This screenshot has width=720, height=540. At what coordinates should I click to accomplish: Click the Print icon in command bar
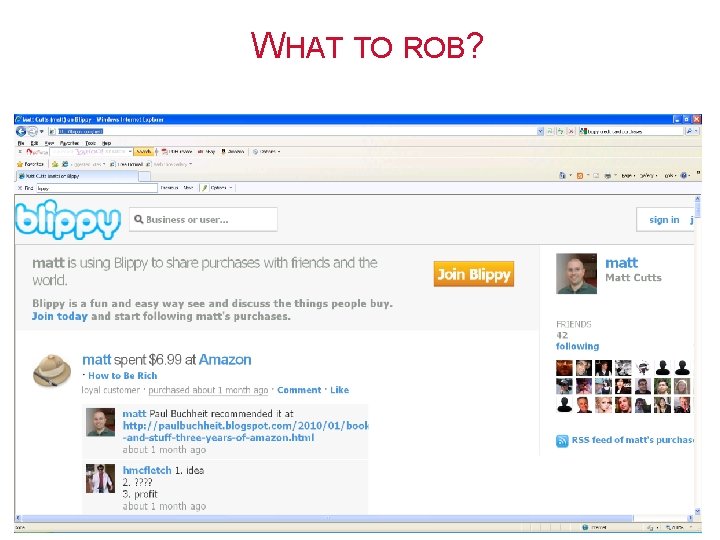pos(608,175)
